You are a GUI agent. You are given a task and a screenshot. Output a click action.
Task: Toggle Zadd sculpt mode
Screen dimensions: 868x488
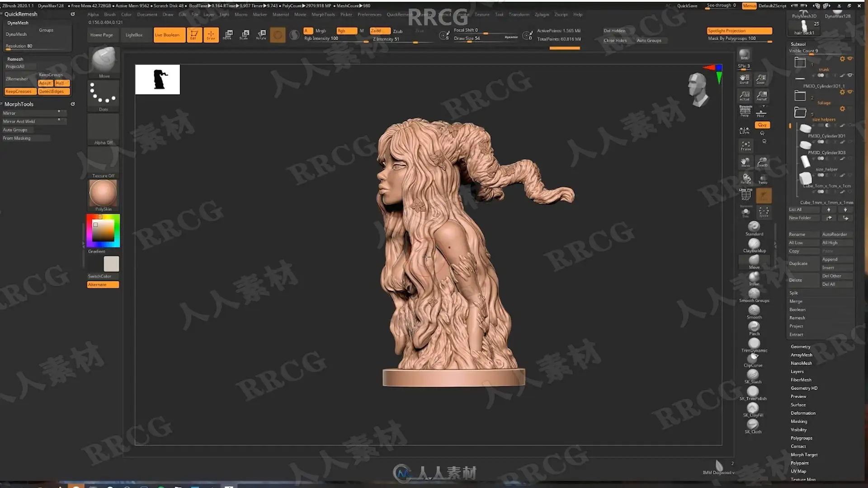379,31
